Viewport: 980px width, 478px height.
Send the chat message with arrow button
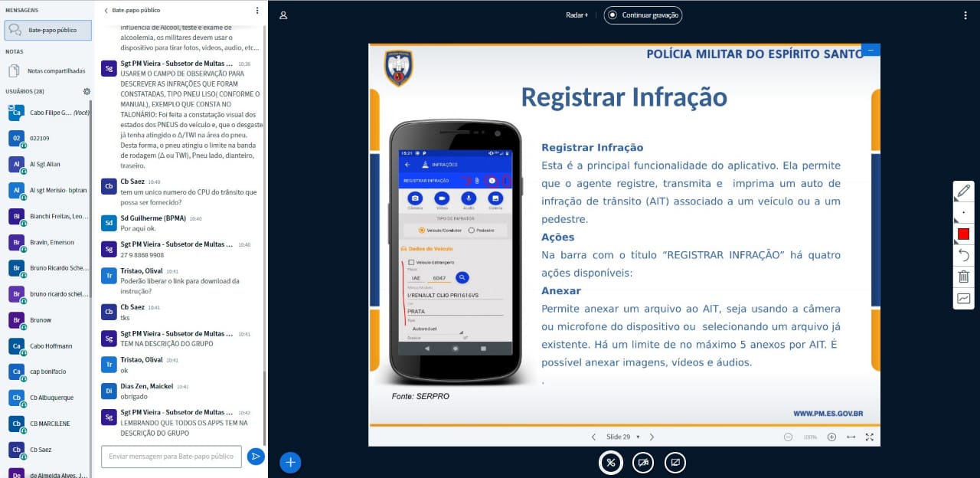pyautogui.click(x=256, y=457)
